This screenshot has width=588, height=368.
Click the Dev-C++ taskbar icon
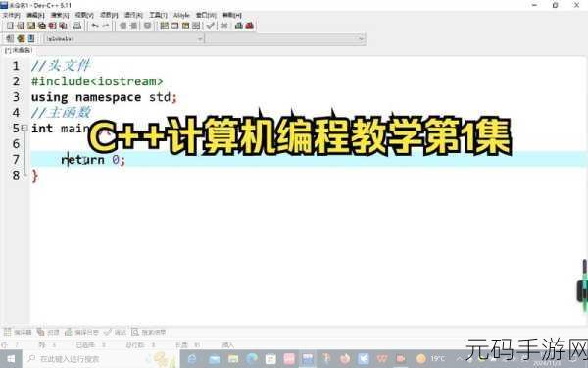point(308,359)
